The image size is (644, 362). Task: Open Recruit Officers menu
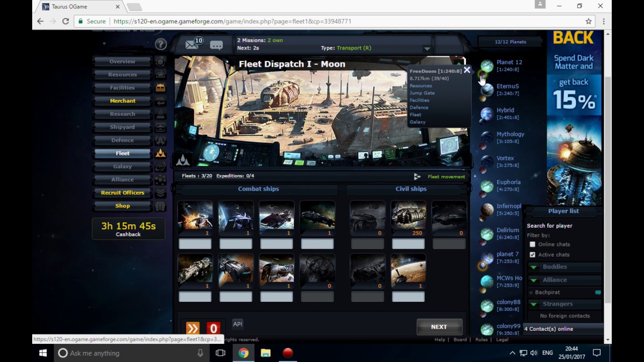[122, 193]
